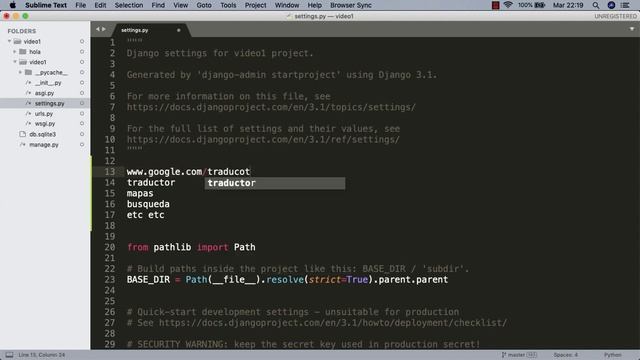Open the Tools menu

(228, 5)
